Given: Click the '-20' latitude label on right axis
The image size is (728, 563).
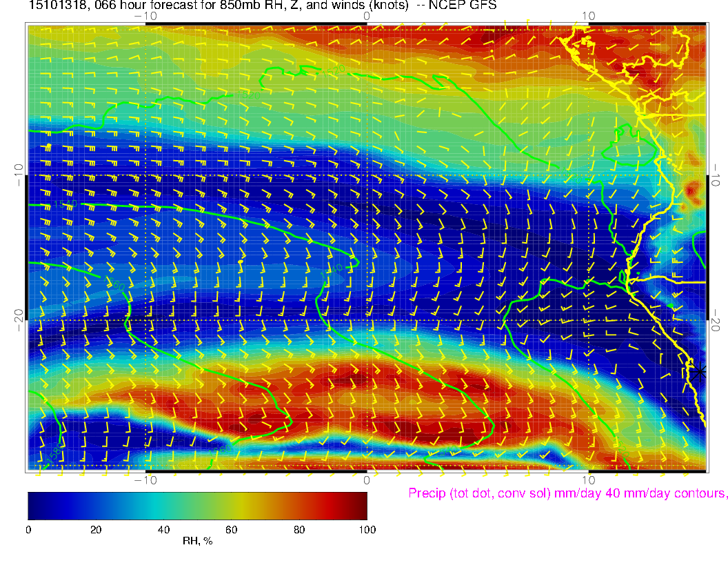Looking at the screenshot, I should tap(715, 320).
